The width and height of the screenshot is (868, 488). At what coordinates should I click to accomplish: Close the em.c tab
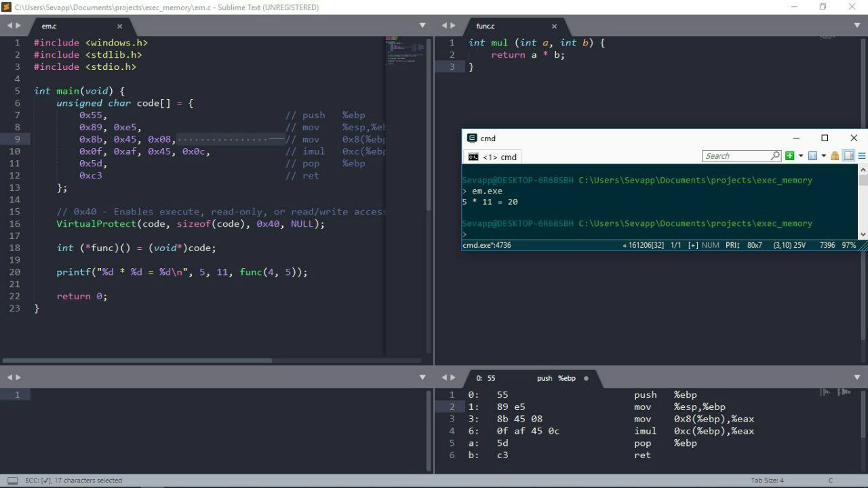[120, 26]
